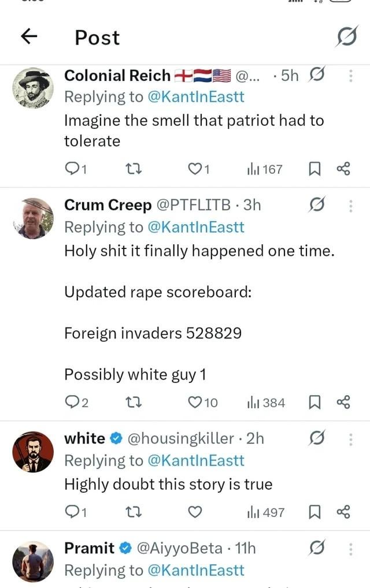
Task: Share the Crum Creep reply
Action: 343,403
